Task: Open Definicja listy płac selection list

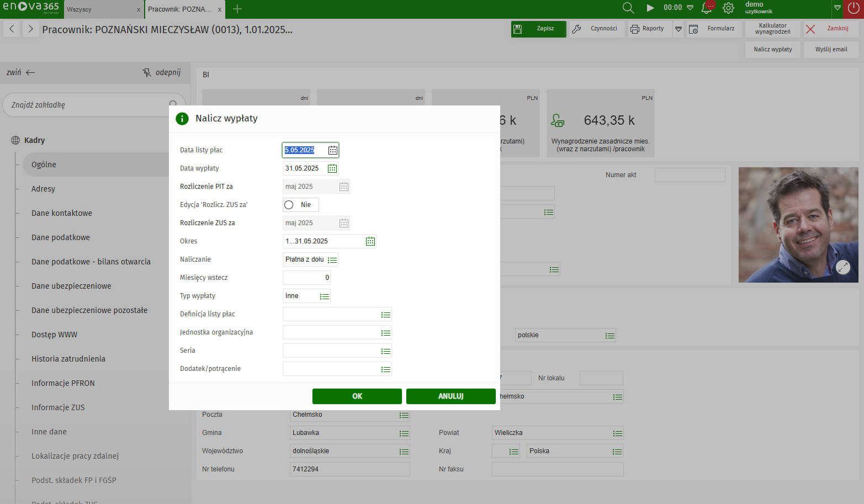Action: (385, 315)
